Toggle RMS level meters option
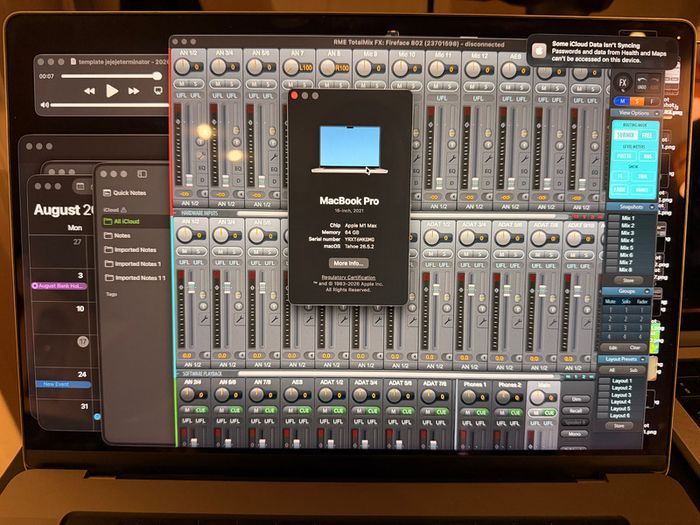Image resolution: width=700 pixels, height=525 pixels. pyautogui.click(x=647, y=156)
